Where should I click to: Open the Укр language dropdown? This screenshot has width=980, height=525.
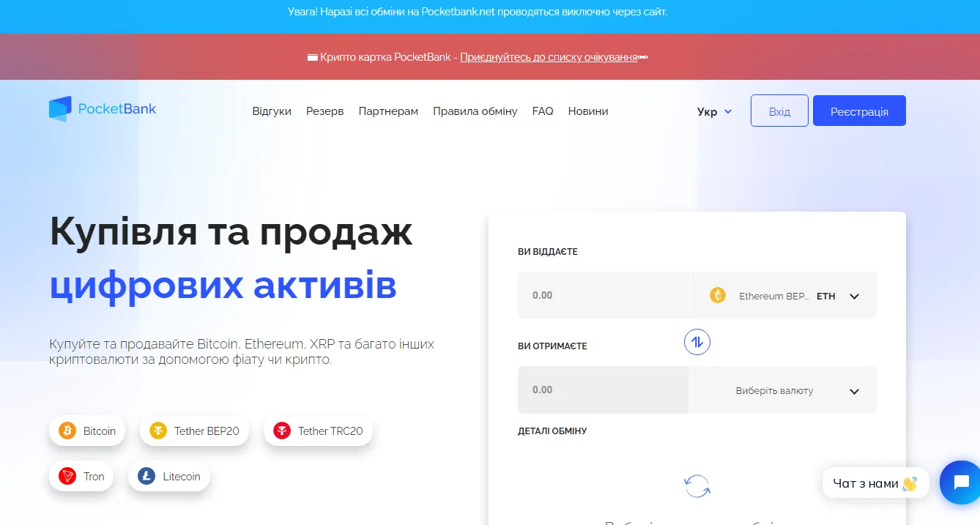713,111
